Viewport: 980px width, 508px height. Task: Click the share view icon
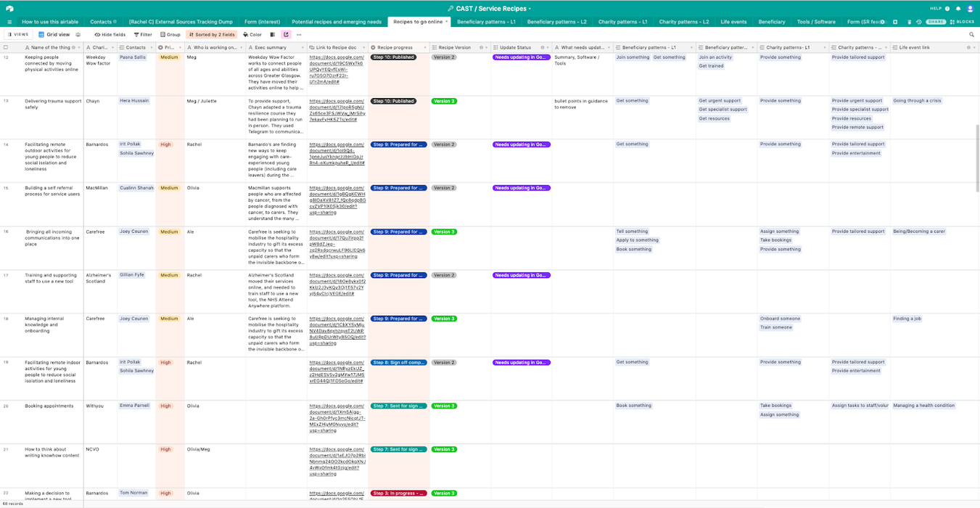point(286,34)
